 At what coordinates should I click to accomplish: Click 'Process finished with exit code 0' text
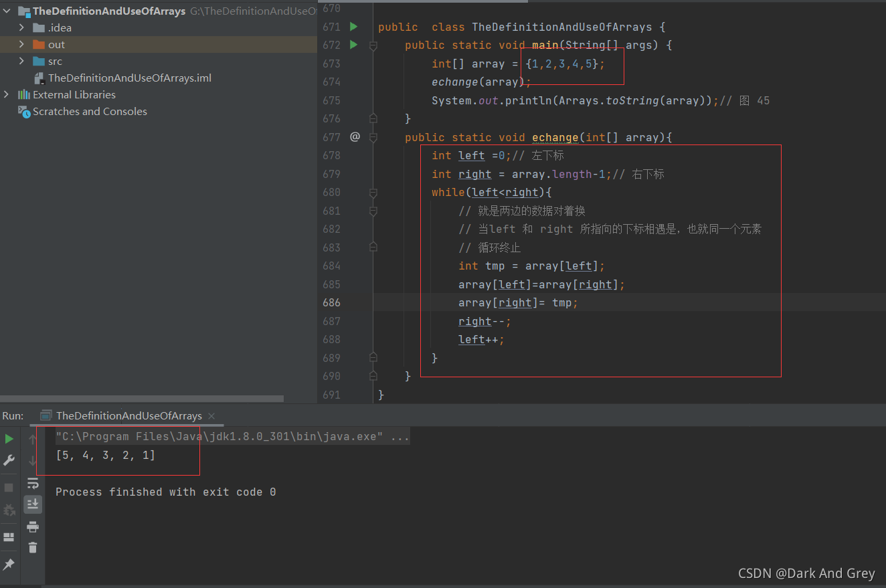166,492
